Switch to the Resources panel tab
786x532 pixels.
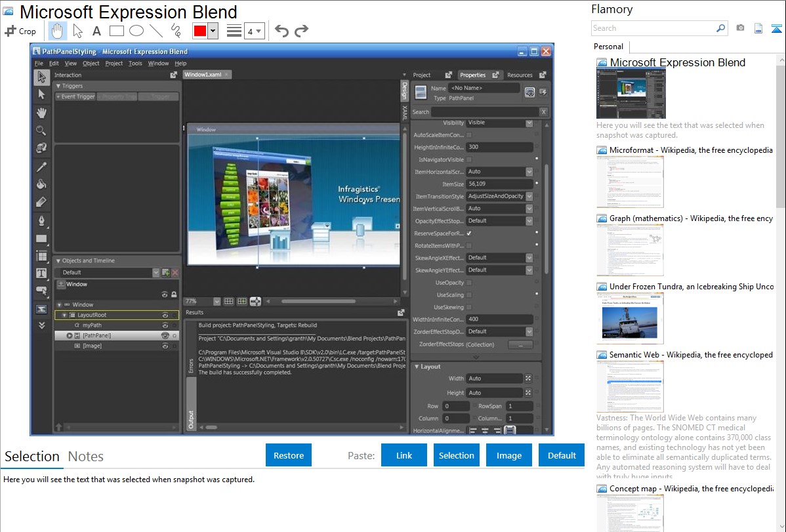(x=520, y=75)
